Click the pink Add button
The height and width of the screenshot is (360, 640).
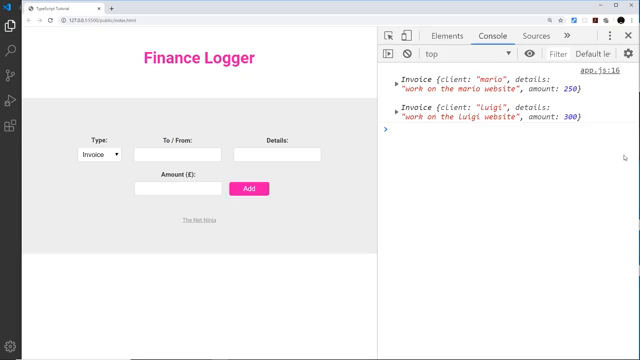[249, 189]
